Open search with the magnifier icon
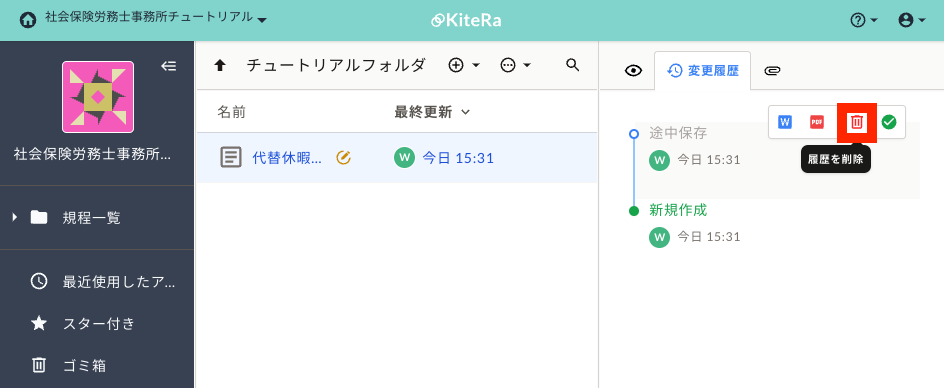This screenshot has height=388, width=944. click(x=573, y=65)
